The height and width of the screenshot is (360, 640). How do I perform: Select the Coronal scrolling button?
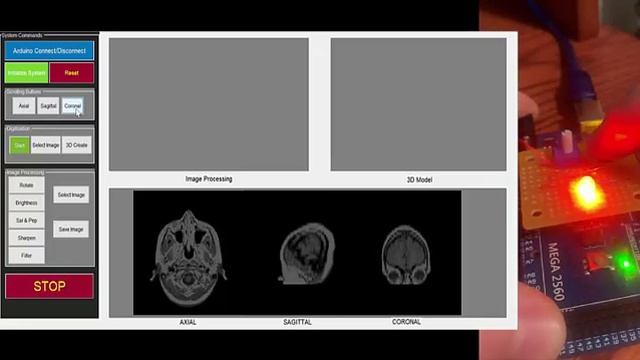[x=73, y=106]
